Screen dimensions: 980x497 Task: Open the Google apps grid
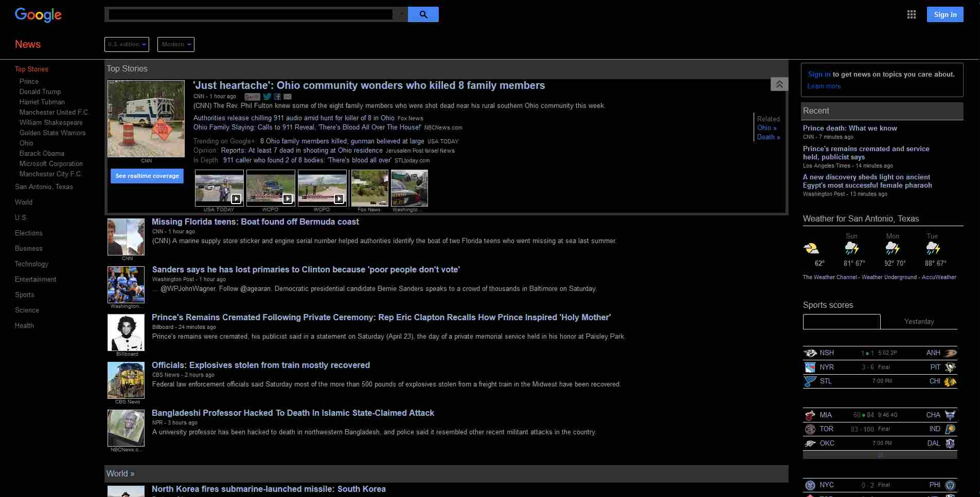coord(912,14)
